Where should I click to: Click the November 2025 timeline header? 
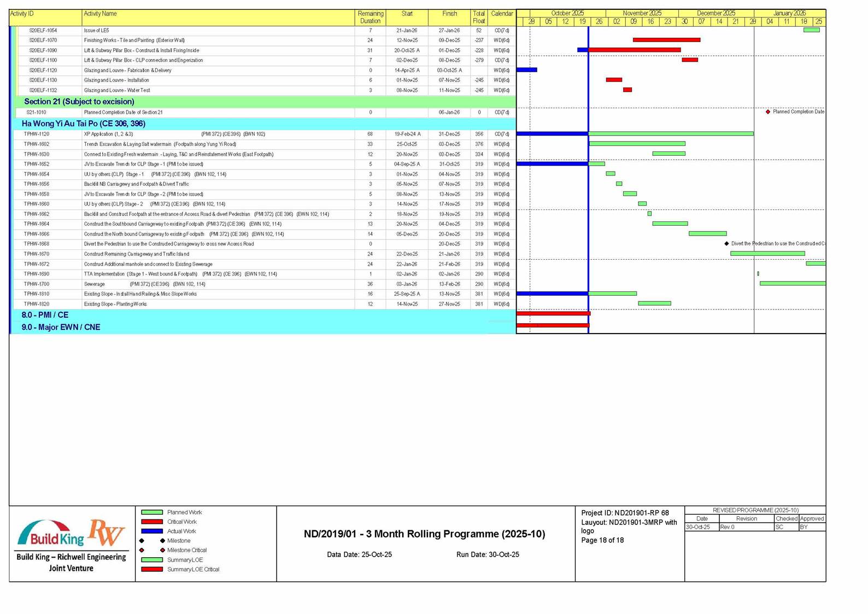point(642,13)
